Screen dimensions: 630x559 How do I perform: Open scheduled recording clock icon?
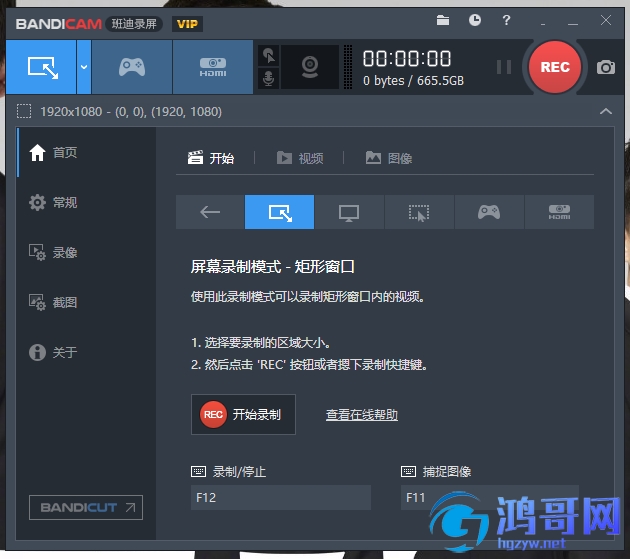[x=475, y=20]
